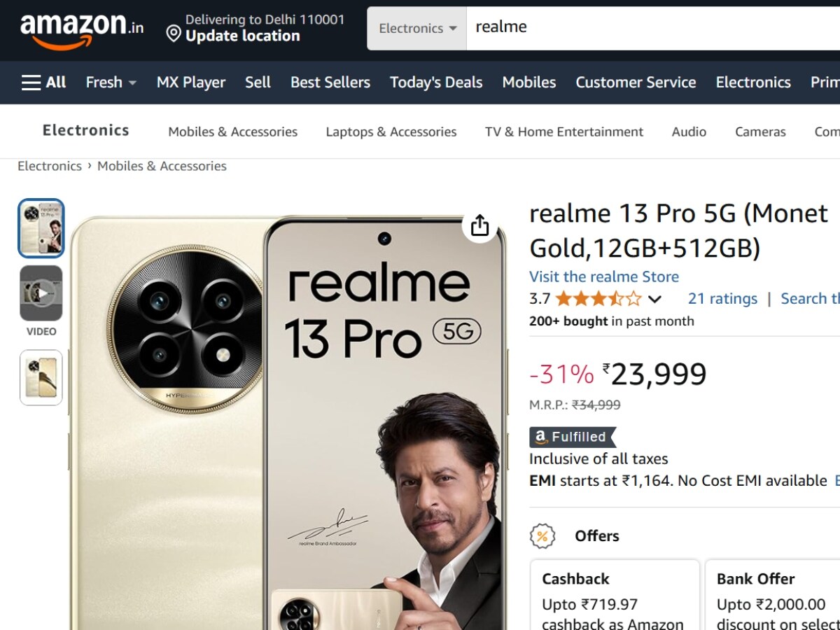Screen dimensions: 840x630
Task: Click Mobiles & Accessories breadcrumb link
Action: click(162, 166)
